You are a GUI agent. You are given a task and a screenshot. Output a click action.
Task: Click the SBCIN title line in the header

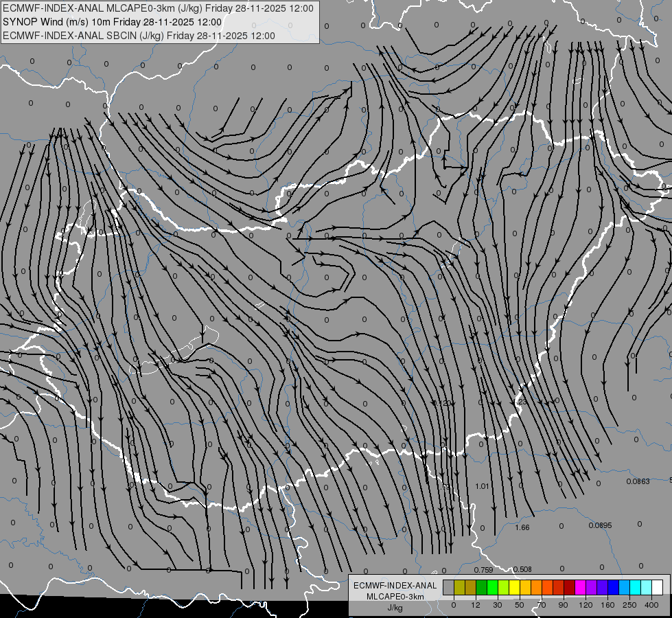coord(139,36)
